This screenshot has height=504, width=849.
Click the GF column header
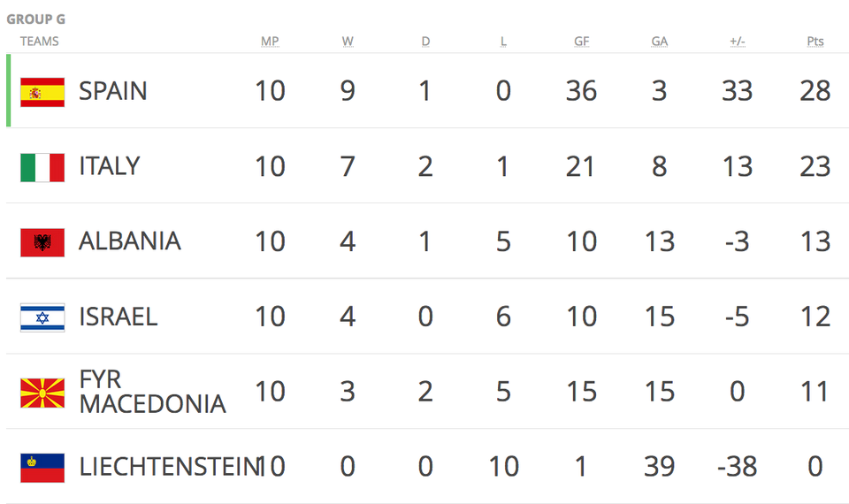[581, 42]
